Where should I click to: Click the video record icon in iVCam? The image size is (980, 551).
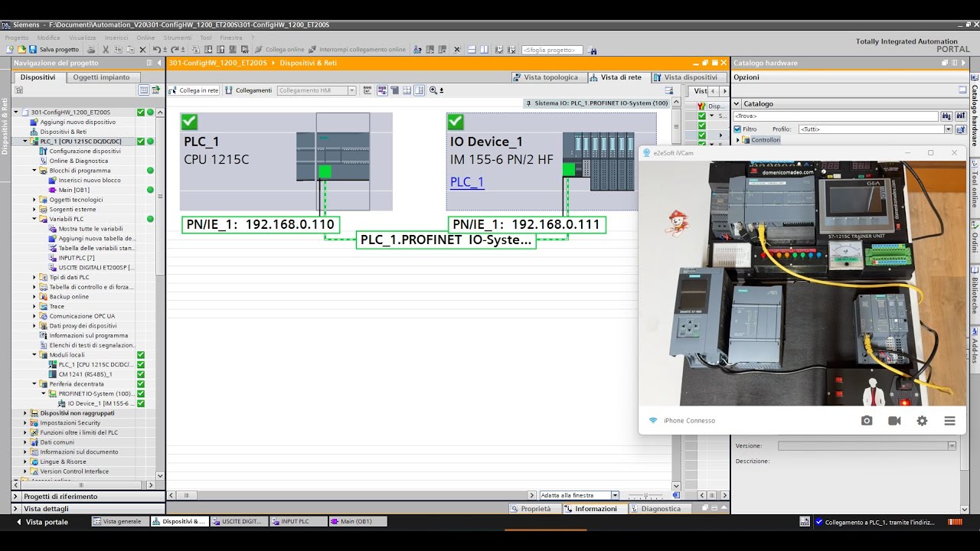tap(894, 421)
